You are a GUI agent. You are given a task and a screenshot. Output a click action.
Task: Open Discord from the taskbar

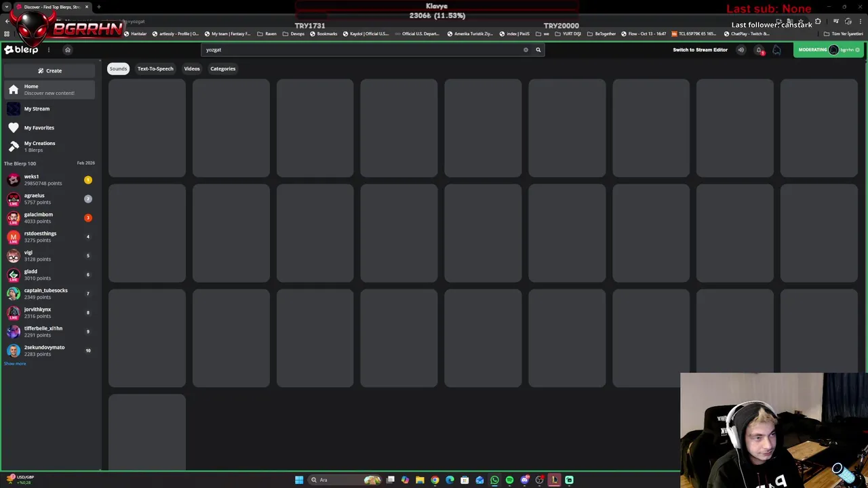(x=524, y=480)
